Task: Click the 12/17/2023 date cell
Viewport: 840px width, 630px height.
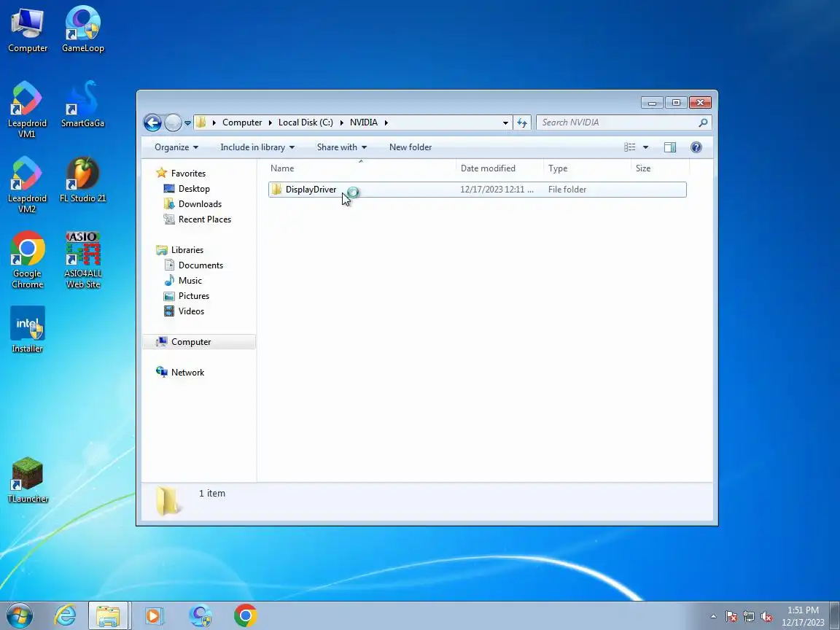Action: coord(497,190)
